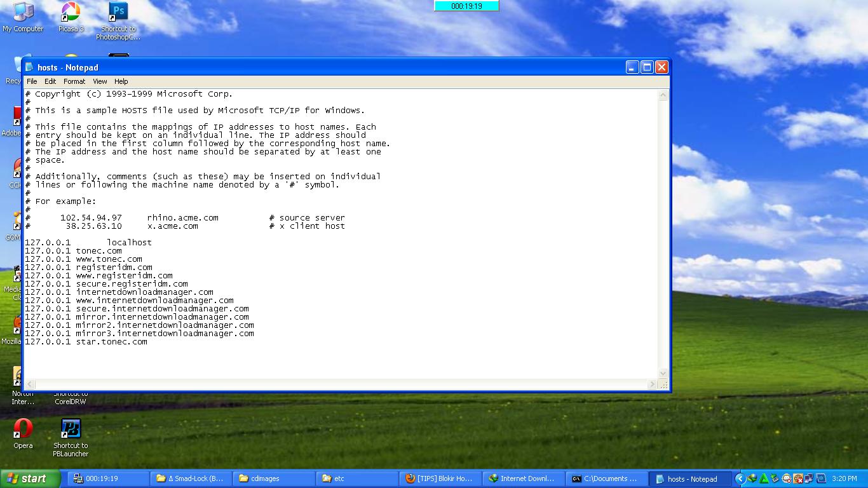Open My Computer desktop icon
The height and width of the screenshot is (488, 868).
click(22, 17)
